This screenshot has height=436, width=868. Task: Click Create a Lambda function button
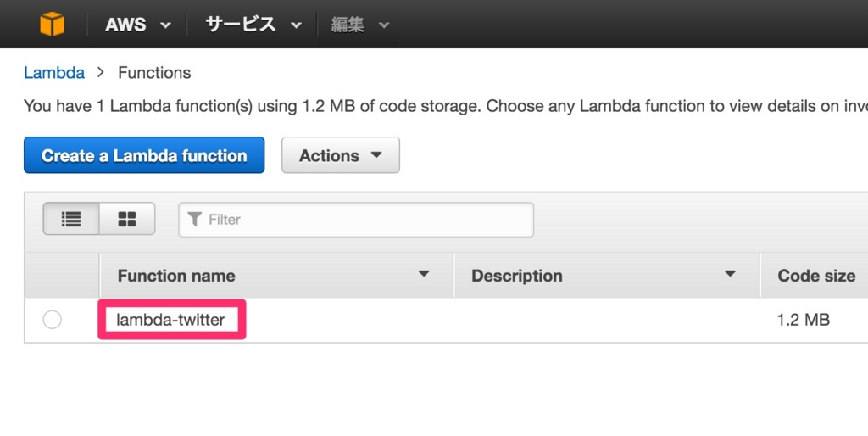point(144,156)
